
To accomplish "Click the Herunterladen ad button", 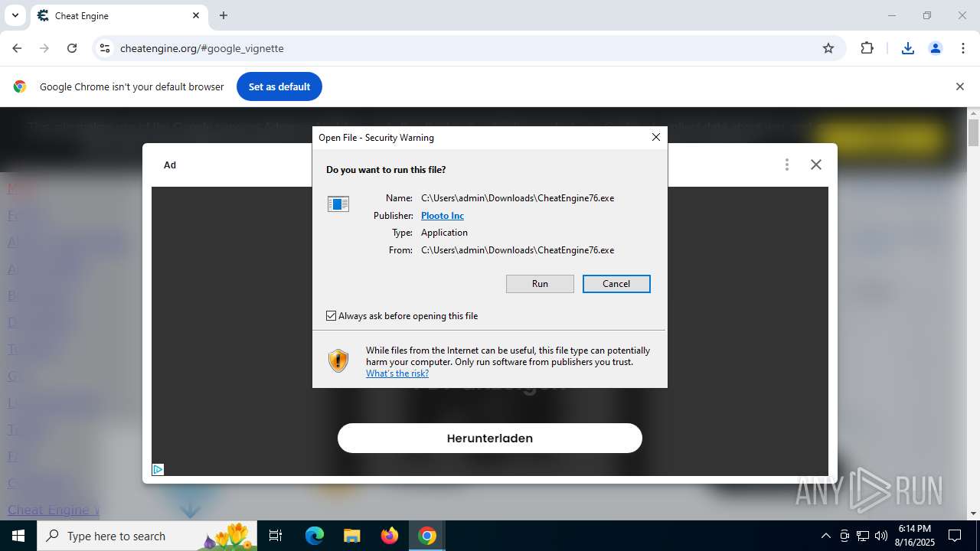I will pyautogui.click(x=490, y=439).
